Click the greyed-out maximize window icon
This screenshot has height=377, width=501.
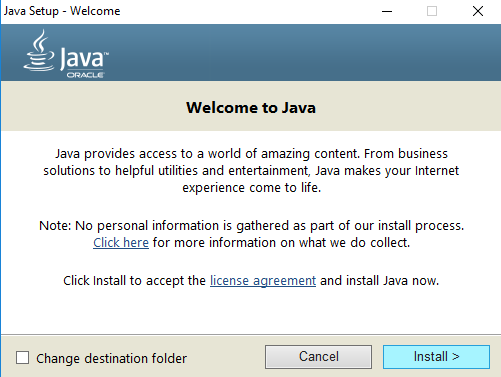[432, 11]
